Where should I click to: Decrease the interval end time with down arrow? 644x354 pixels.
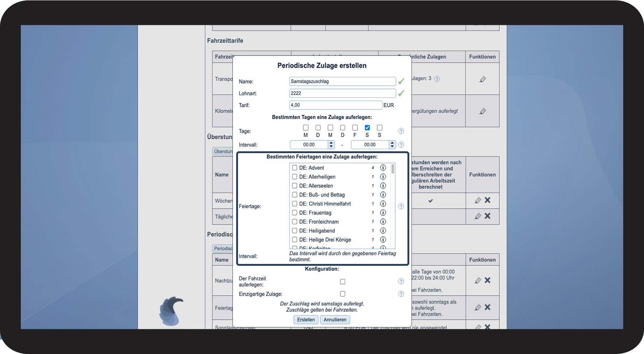392,147
